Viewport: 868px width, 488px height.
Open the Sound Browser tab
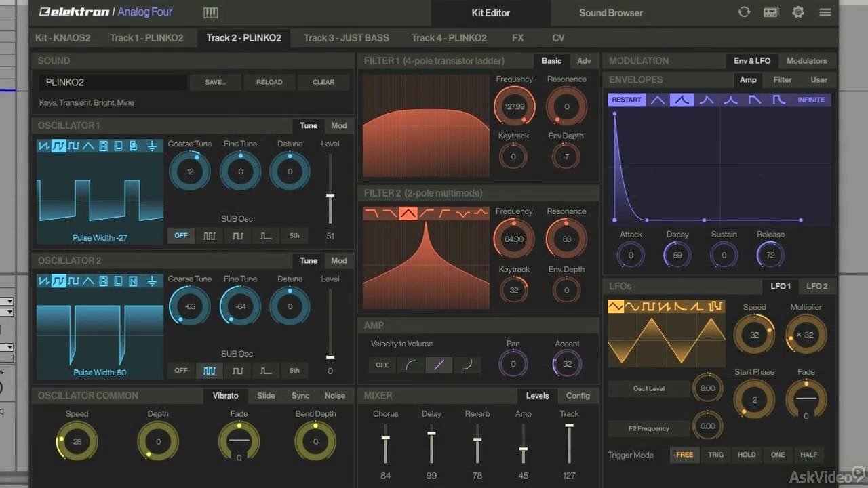[x=611, y=12]
